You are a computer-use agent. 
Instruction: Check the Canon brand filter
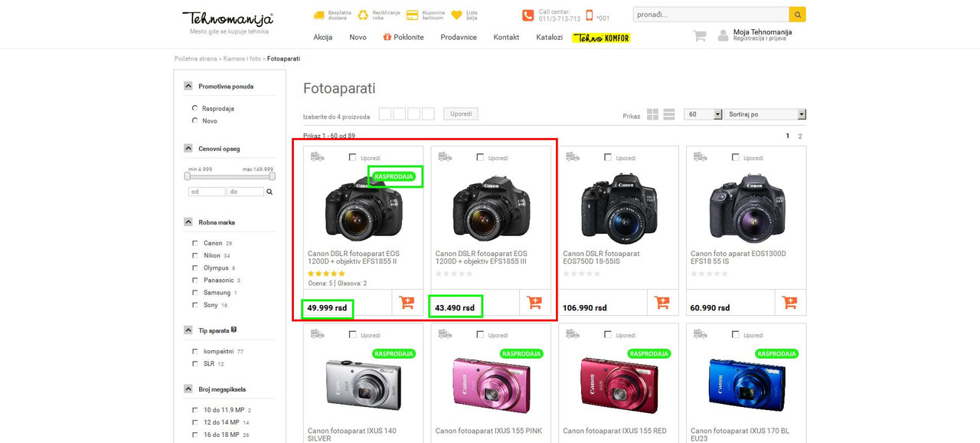[x=195, y=243]
